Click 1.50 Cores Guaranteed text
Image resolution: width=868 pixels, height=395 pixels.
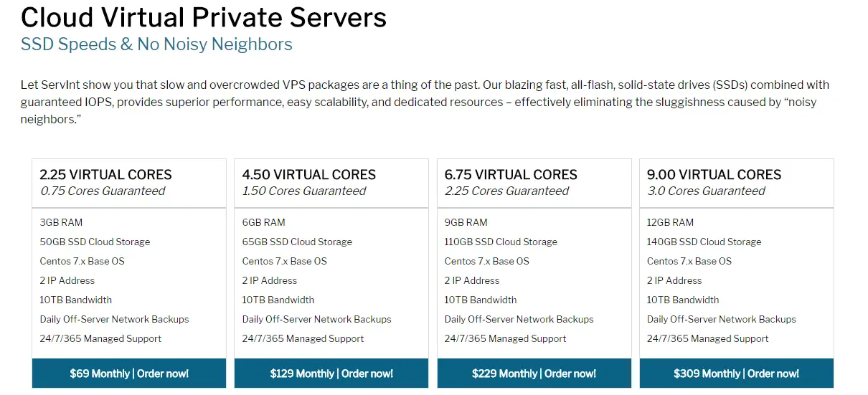point(304,191)
